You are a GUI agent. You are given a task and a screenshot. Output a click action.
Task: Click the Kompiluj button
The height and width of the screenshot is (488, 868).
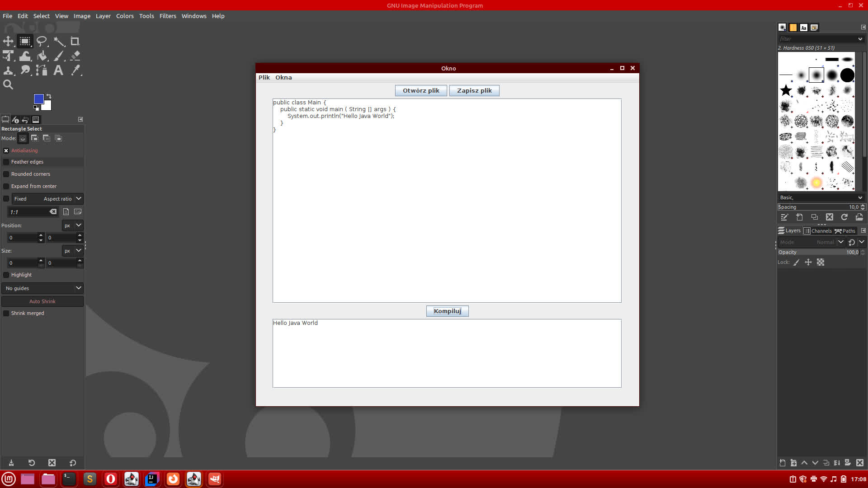(447, 311)
